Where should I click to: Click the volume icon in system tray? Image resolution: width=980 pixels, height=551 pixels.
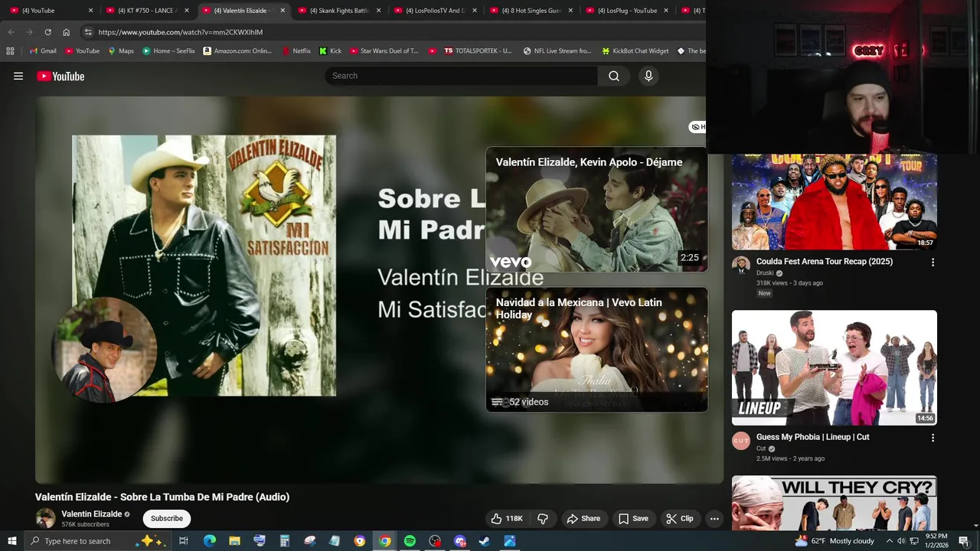click(x=901, y=541)
